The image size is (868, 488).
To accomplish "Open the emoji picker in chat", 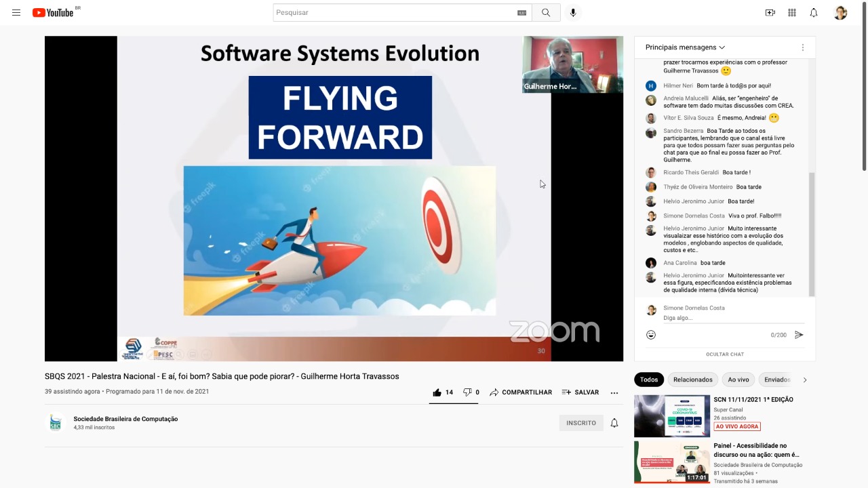I will click(651, 335).
